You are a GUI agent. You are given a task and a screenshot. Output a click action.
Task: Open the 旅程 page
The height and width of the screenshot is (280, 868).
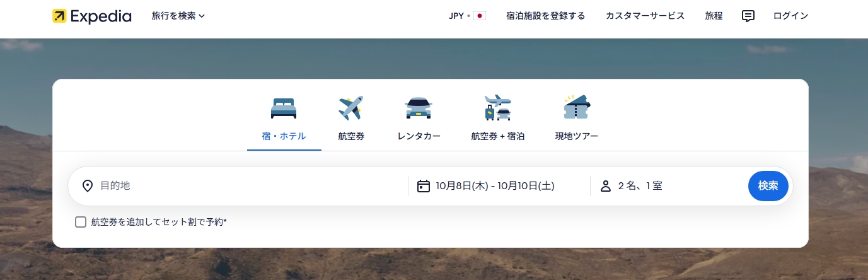pos(714,16)
